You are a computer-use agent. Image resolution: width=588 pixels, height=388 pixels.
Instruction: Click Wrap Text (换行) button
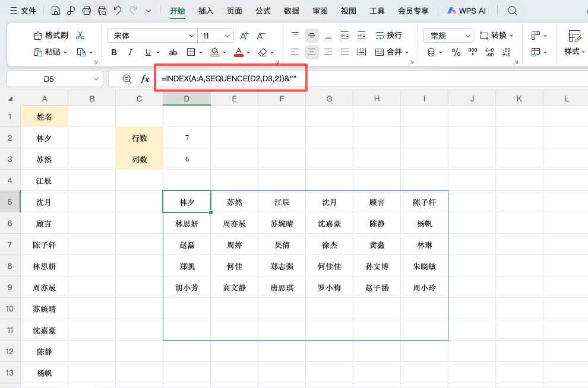tap(388, 36)
